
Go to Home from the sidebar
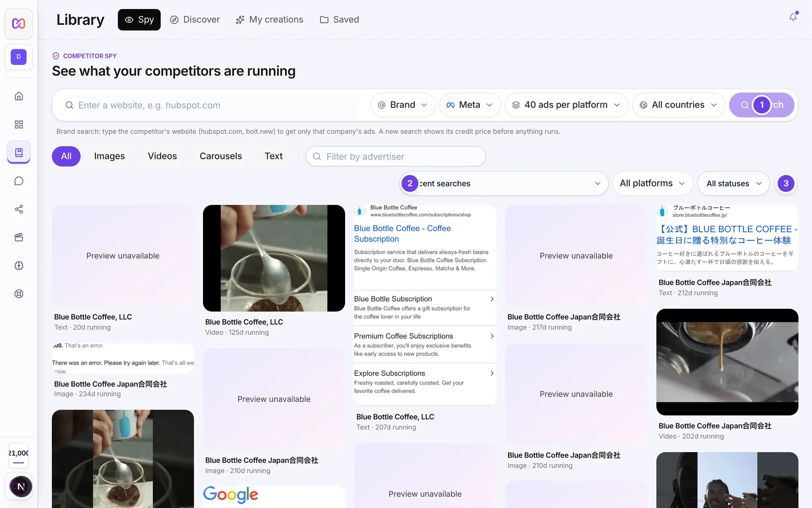18,96
